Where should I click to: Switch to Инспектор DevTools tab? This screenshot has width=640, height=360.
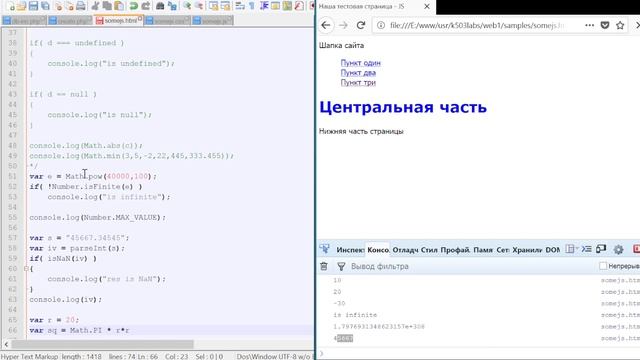(350, 250)
